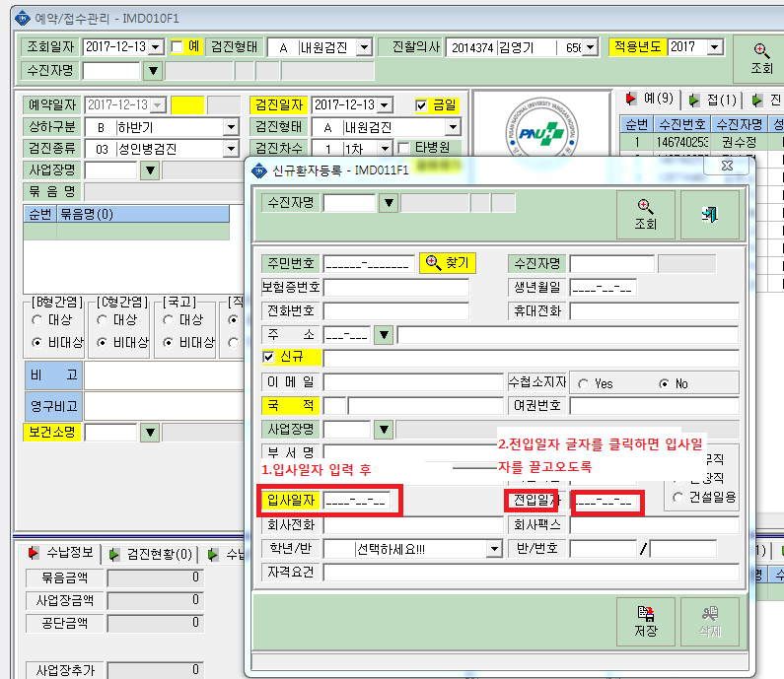The width and height of the screenshot is (784, 679).
Task: Click the 전입일자 date input field
Action: pyautogui.click(x=606, y=502)
